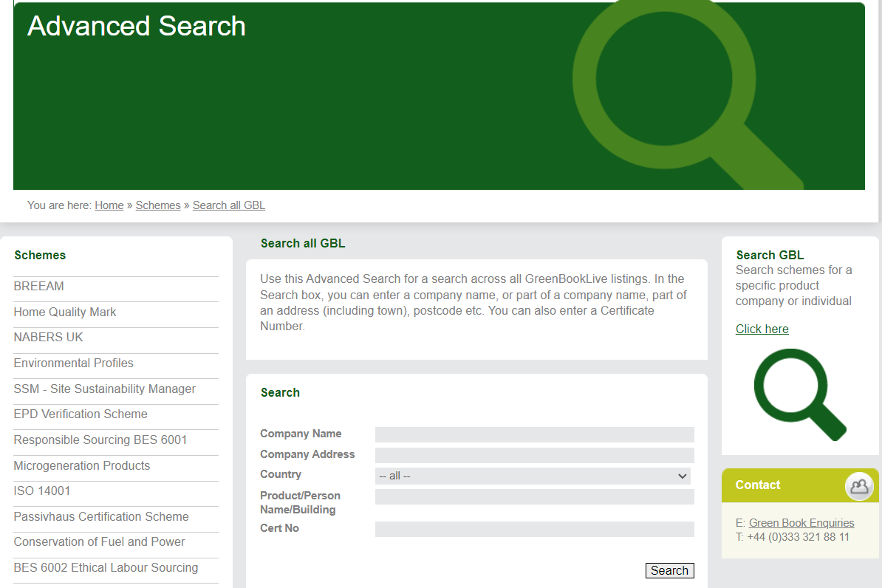Select Responsible Sourcing BES 6001

click(x=100, y=440)
